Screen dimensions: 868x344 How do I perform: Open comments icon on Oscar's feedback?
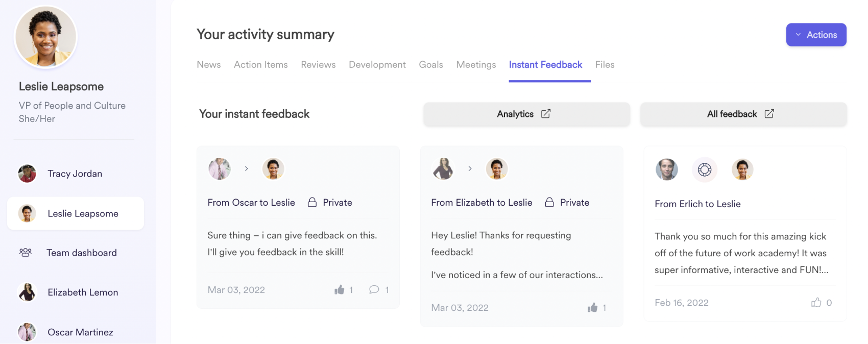click(374, 290)
